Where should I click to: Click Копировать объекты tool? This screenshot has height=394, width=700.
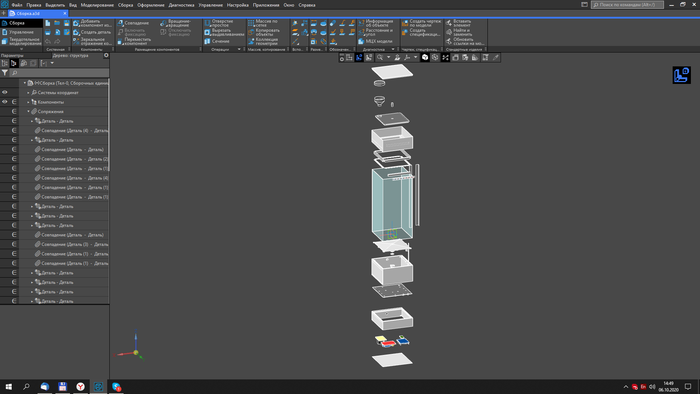263,32
